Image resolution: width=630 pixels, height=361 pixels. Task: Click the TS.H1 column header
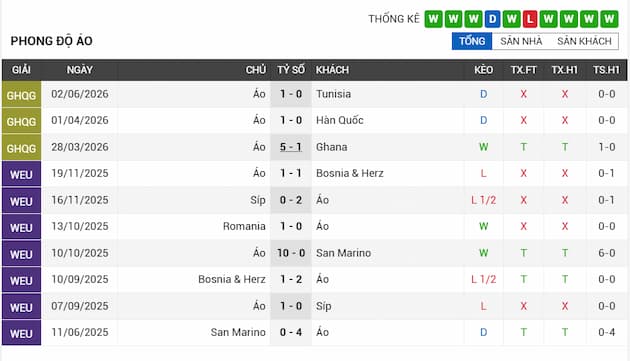(x=606, y=70)
